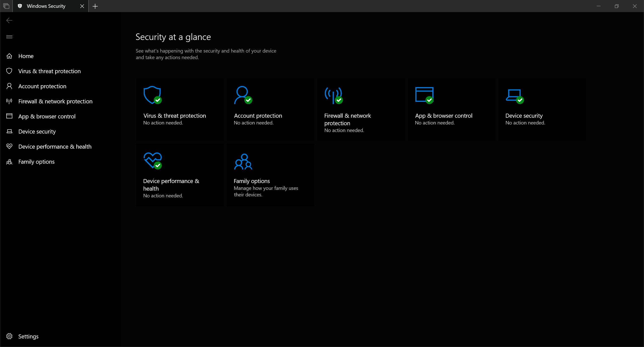Open Device performance & health heart icon tile
This screenshot has width=644, height=347.
click(x=152, y=160)
